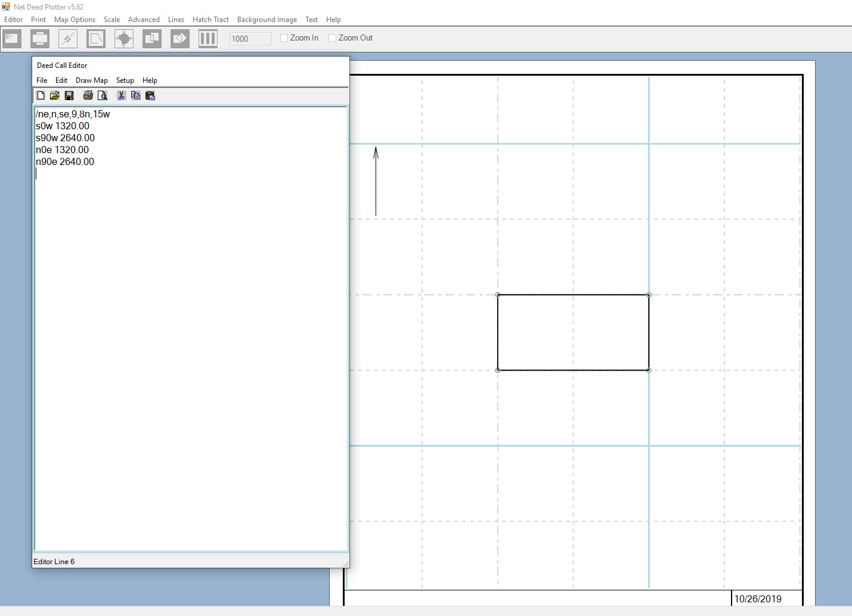Click the printer icon in Deed Call Editor

click(x=88, y=95)
